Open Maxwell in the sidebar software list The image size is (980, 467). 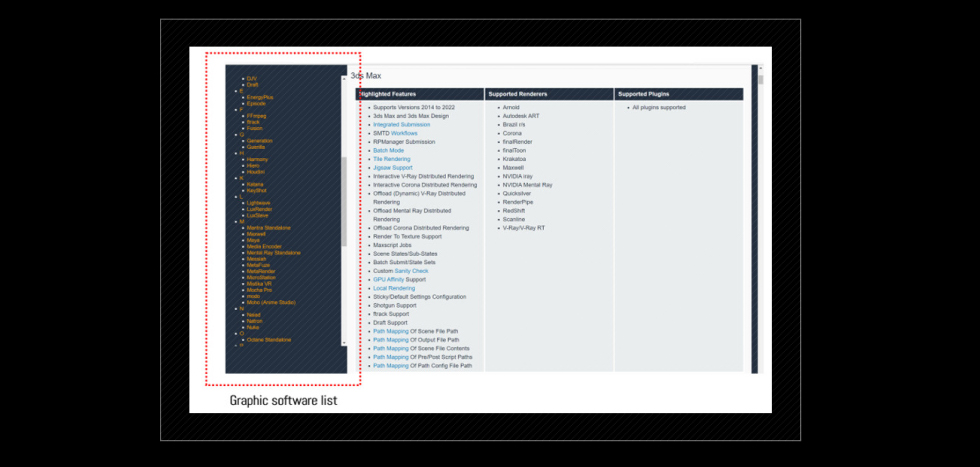(x=256, y=234)
